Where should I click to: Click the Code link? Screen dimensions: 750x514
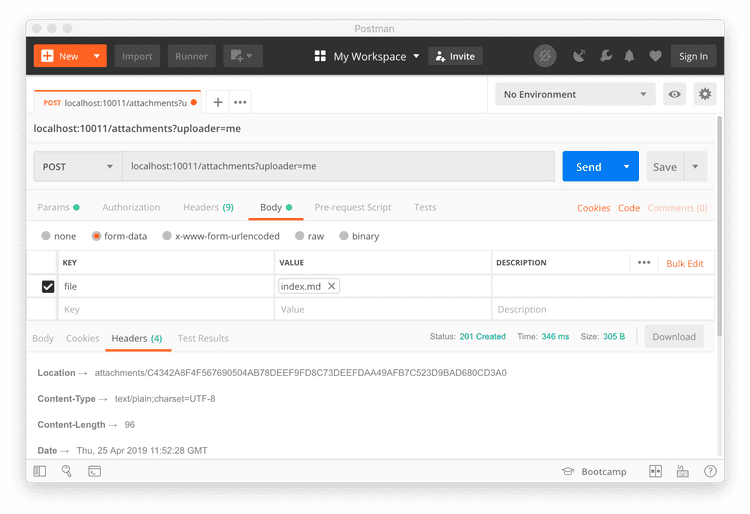click(x=629, y=208)
